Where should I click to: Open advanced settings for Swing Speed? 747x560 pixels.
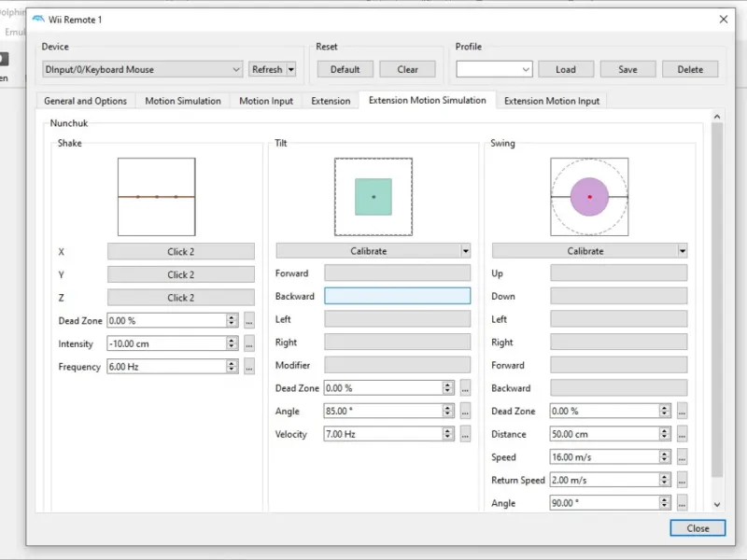coord(683,457)
